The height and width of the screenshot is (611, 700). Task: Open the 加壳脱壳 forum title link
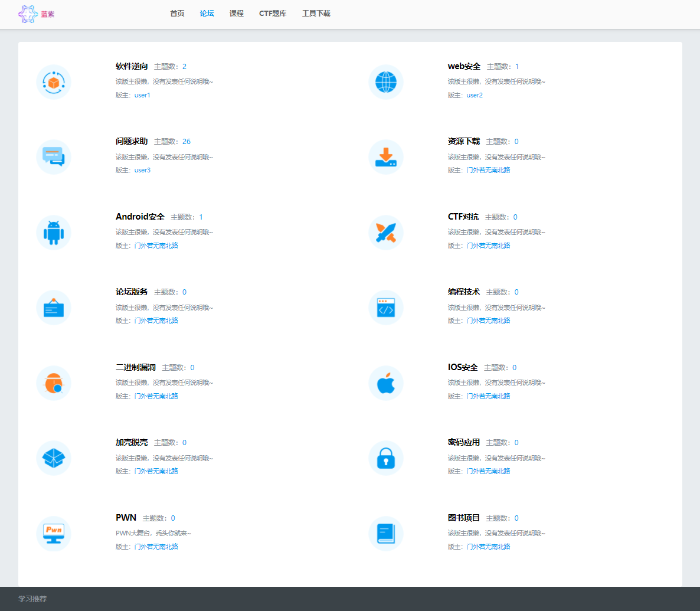(132, 442)
